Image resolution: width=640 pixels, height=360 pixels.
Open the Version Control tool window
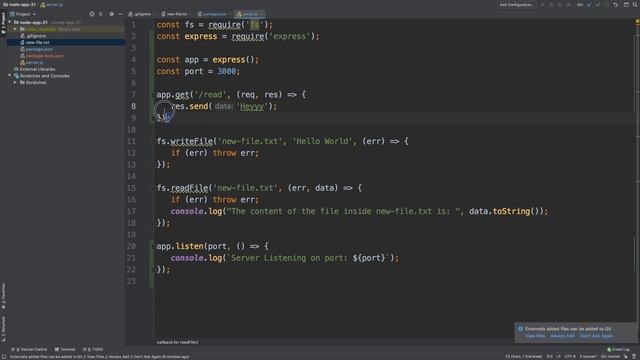click(29, 349)
